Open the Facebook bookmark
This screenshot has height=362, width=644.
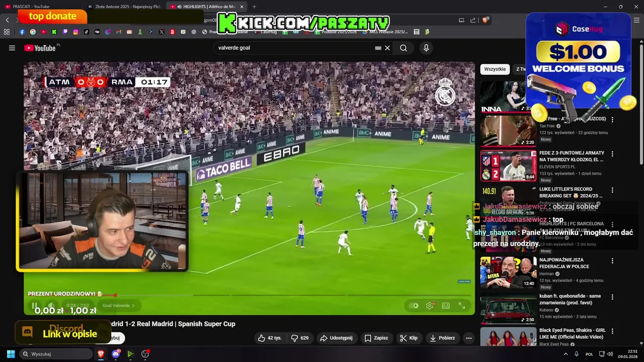[x=22, y=32]
